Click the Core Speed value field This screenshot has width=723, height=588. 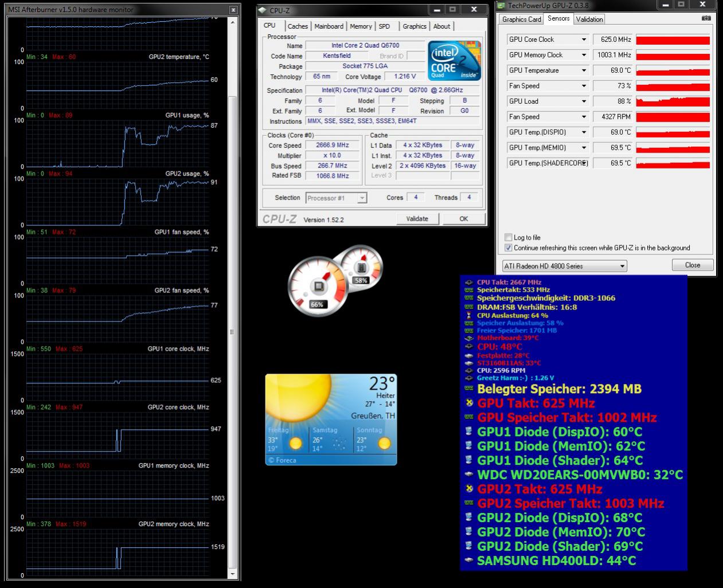click(332, 146)
